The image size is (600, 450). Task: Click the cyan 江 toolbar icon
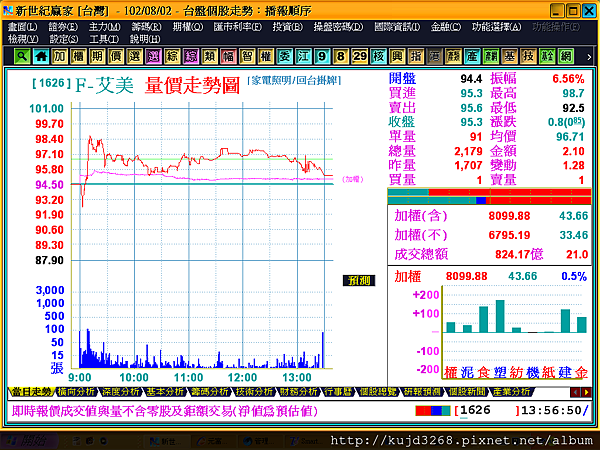coord(303,57)
